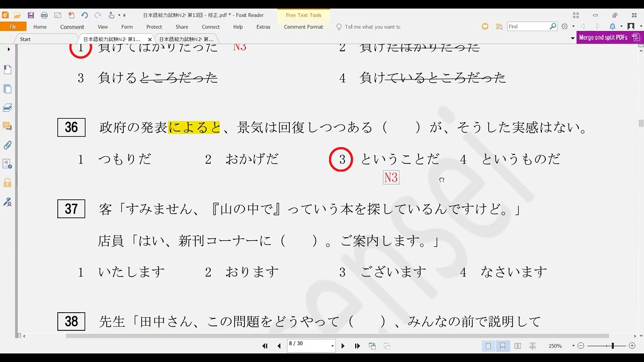Undo the last action

pos(85,15)
